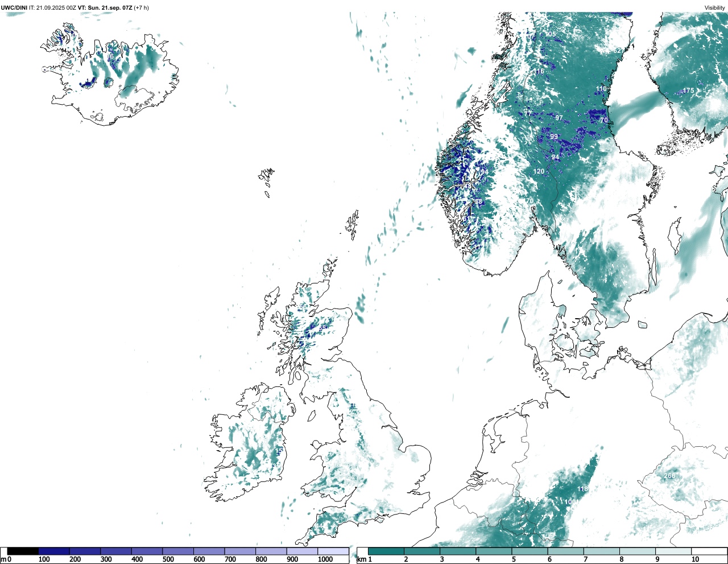728x564 pixels.
Task: Click the '266' value on the map
Action: pos(669,476)
